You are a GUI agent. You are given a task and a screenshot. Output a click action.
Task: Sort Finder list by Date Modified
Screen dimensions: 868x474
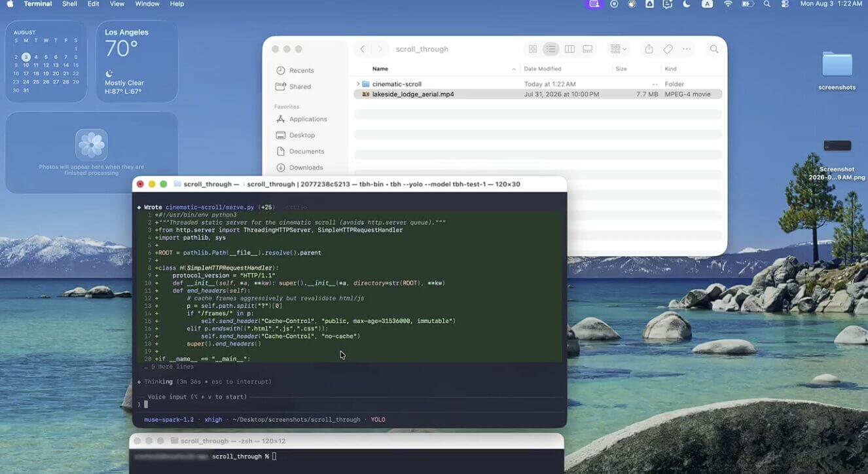[542, 69]
